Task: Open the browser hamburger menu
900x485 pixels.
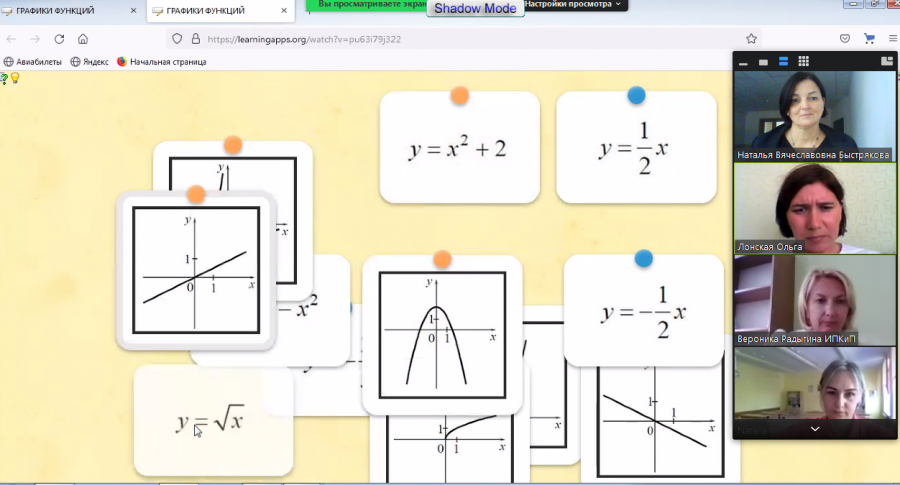Action: [893, 38]
